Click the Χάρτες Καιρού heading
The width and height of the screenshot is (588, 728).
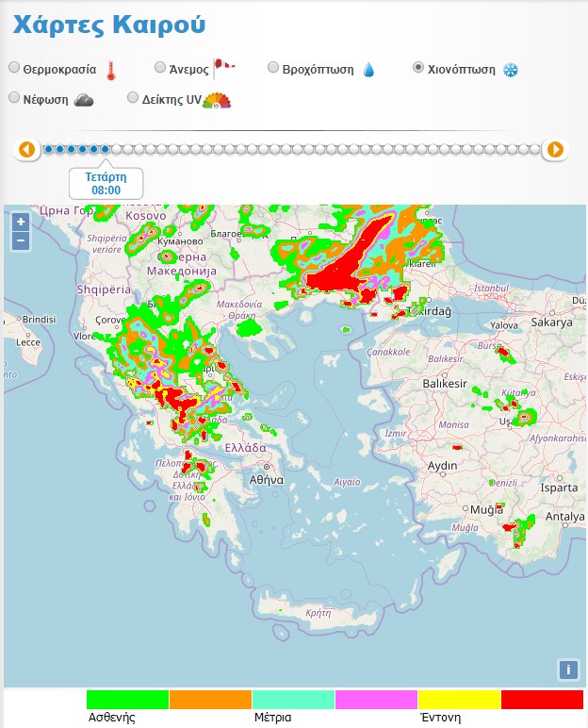coord(109,25)
